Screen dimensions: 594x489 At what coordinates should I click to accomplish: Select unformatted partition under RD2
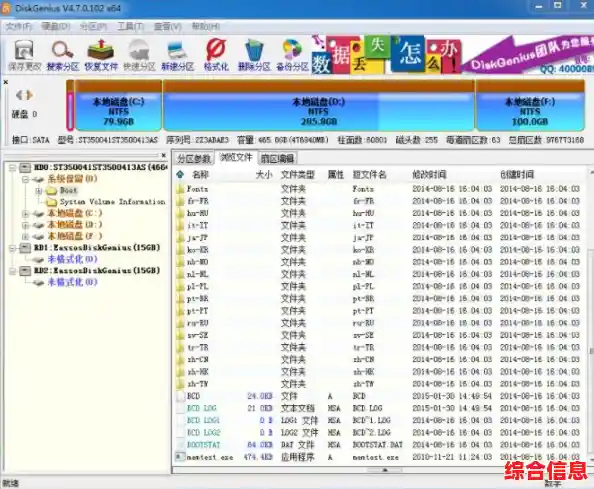point(72,282)
